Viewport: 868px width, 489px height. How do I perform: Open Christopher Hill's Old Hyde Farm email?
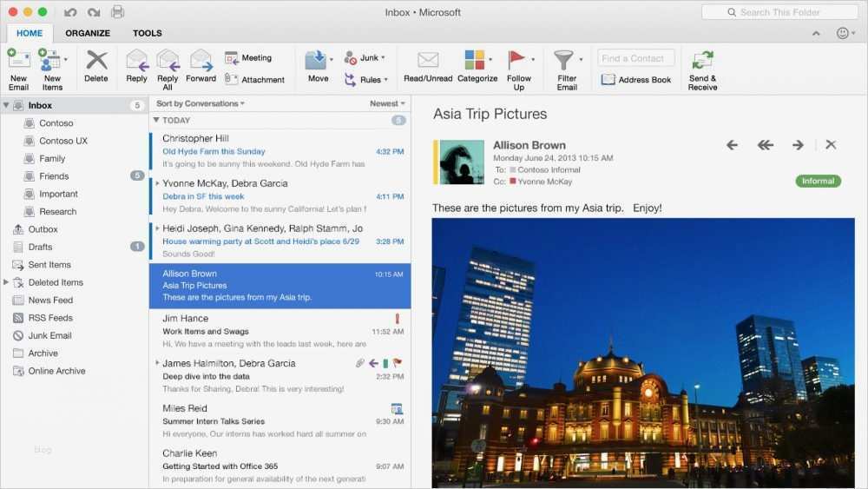(x=280, y=150)
